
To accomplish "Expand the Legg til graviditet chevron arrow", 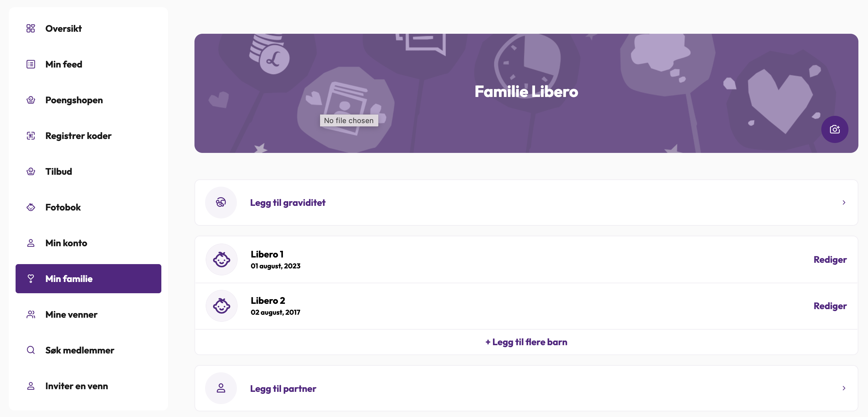I will (x=844, y=202).
